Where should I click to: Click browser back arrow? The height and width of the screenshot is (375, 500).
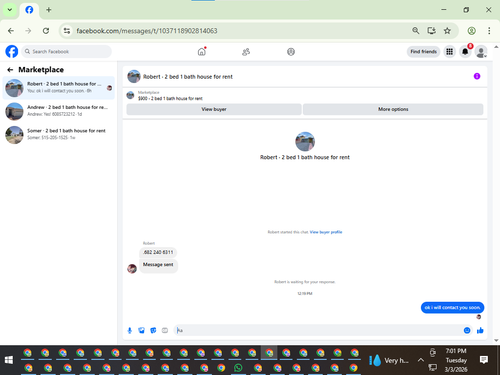point(11,31)
